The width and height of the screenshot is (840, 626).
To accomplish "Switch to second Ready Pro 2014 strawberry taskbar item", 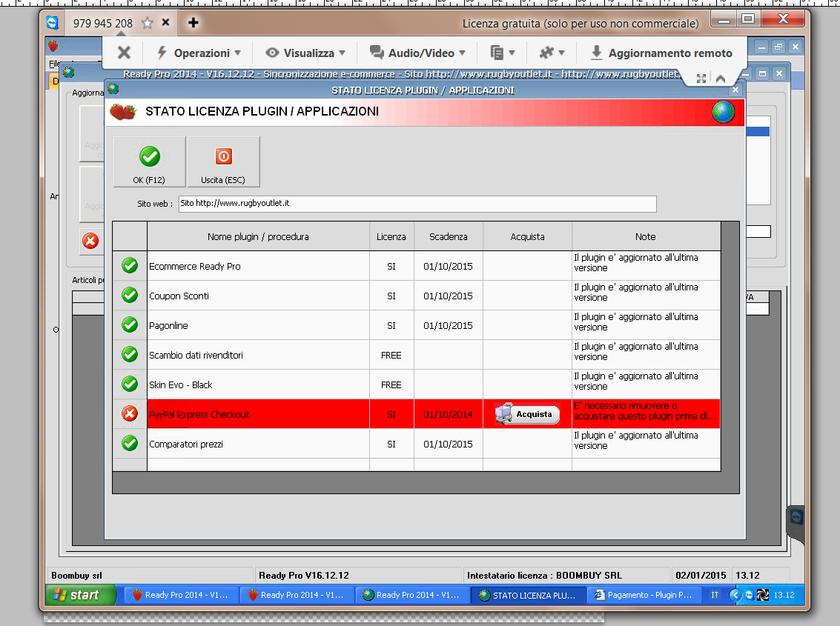I will coord(297,595).
